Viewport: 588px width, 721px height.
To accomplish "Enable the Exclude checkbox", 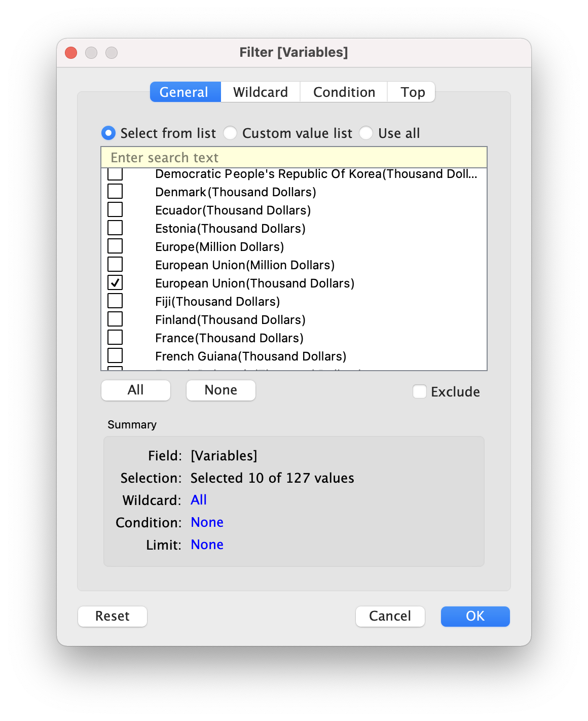I will [420, 391].
